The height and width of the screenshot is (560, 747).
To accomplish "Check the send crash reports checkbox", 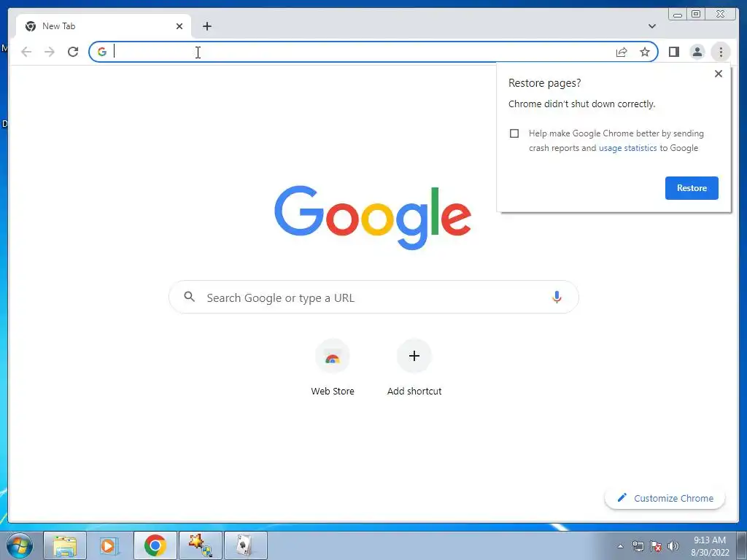I will [514, 133].
